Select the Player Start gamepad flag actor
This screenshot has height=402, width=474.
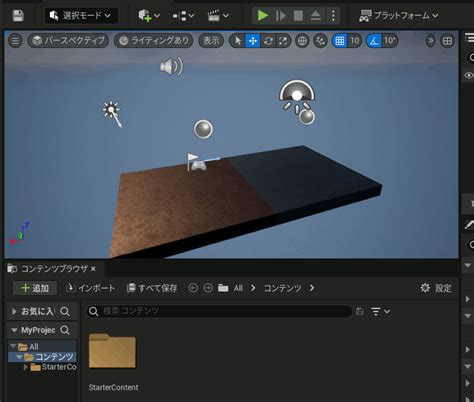point(197,163)
